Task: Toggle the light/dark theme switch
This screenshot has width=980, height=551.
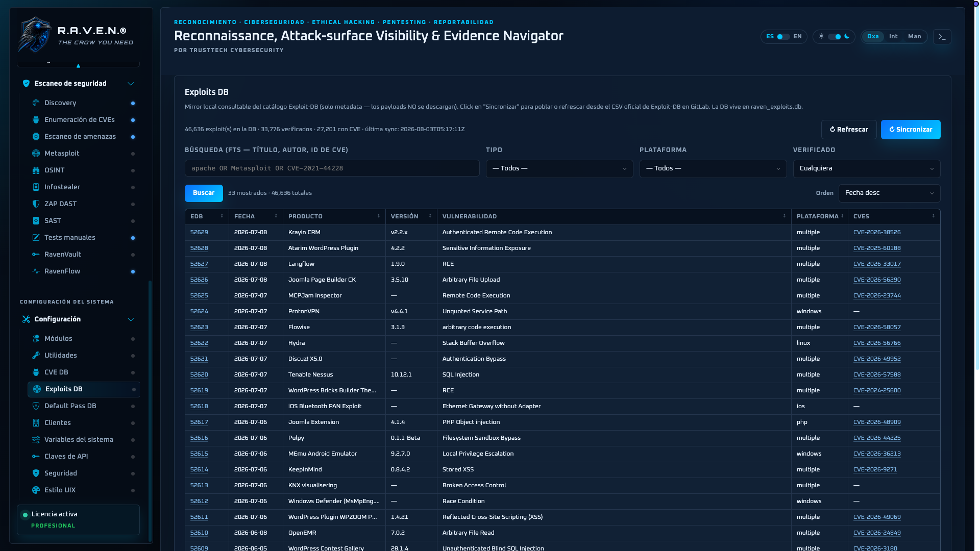Action: click(x=835, y=37)
